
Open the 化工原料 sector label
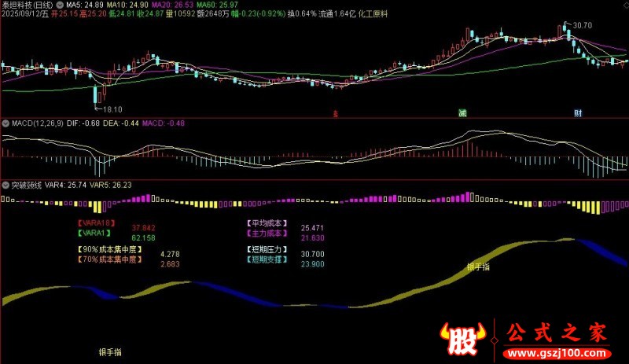[x=373, y=13]
